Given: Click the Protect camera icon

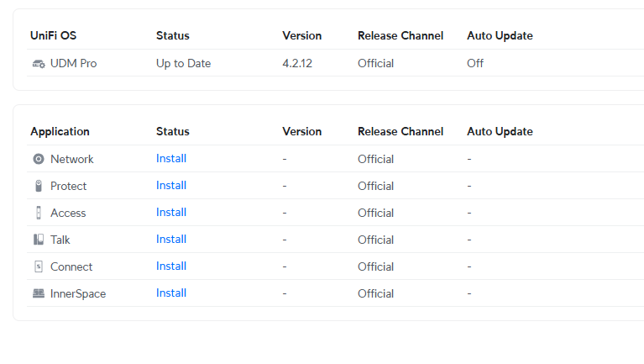Looking at the screenshot, I should pos(39,186).
